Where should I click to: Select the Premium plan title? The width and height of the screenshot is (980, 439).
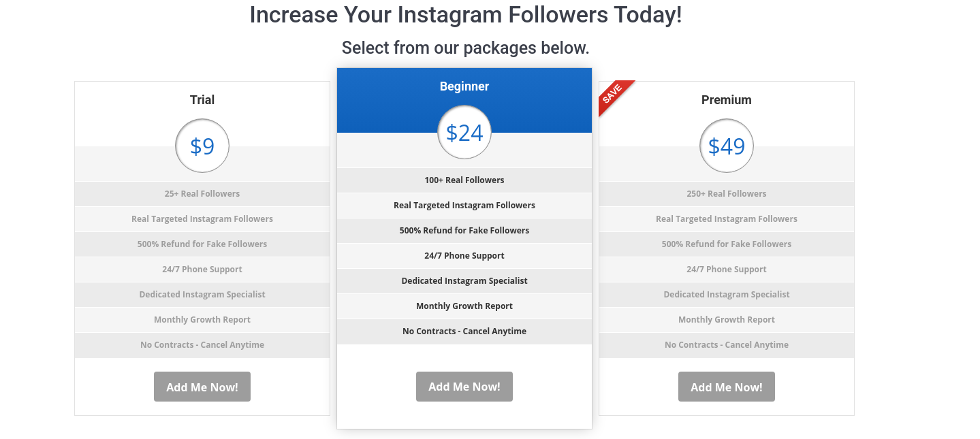[x=727, y=100]
